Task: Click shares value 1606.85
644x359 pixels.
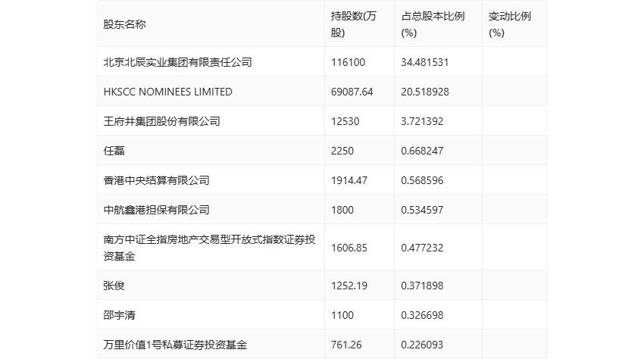Action: (349, 248)
